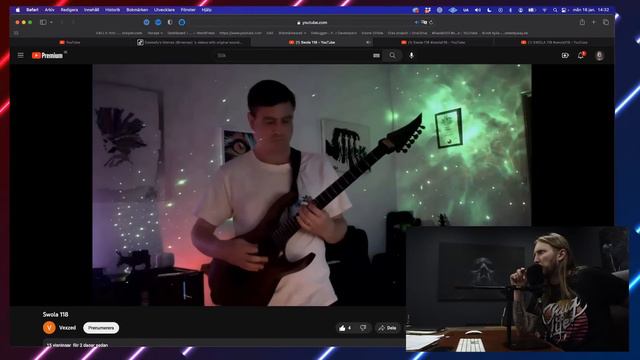Open the Spotlight search icon in menu bar
Screen dimensions: 640x360
coord(555,10)
